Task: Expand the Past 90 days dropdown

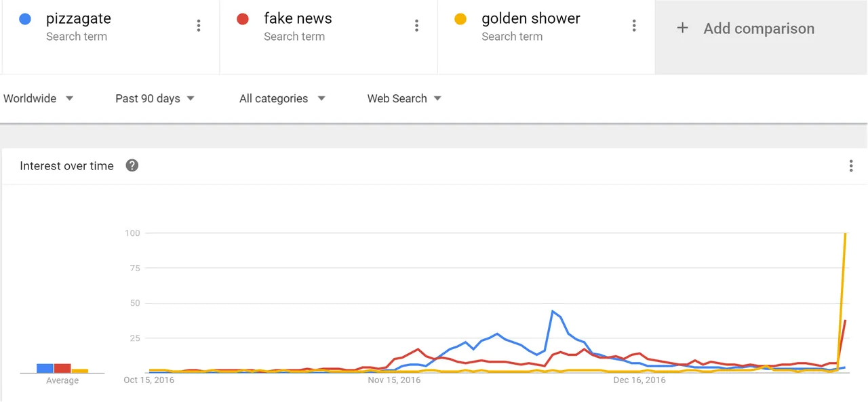Action: point(155,98)
